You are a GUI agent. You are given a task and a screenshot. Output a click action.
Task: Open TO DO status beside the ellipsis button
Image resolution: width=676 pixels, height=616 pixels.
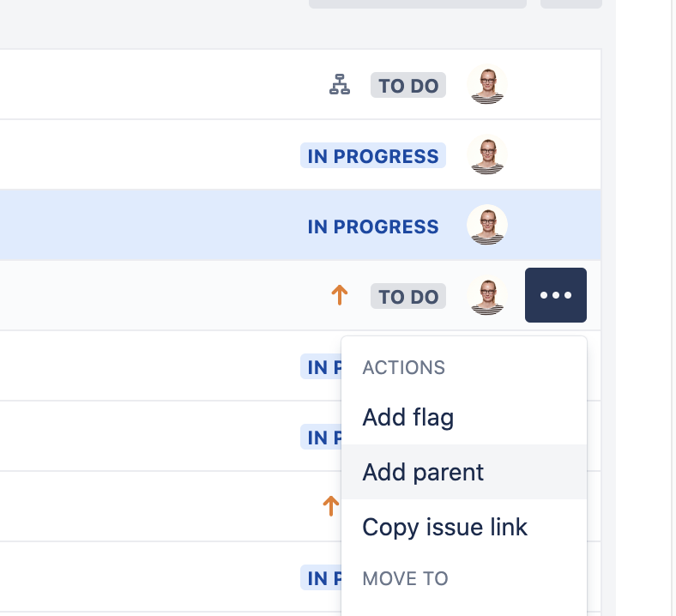(x=408, y=297)
